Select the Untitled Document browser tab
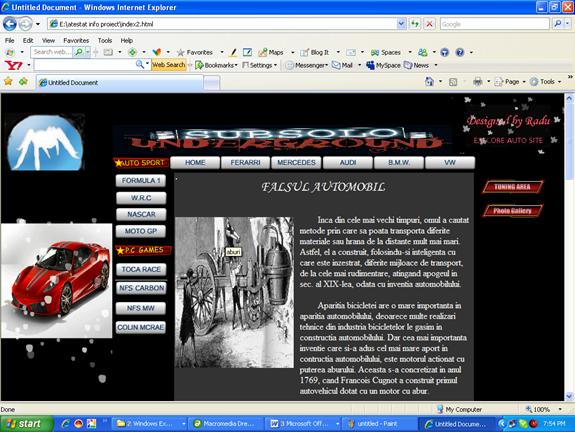The width and height of the screenshot is (575, 432). [x=120, y=83]
